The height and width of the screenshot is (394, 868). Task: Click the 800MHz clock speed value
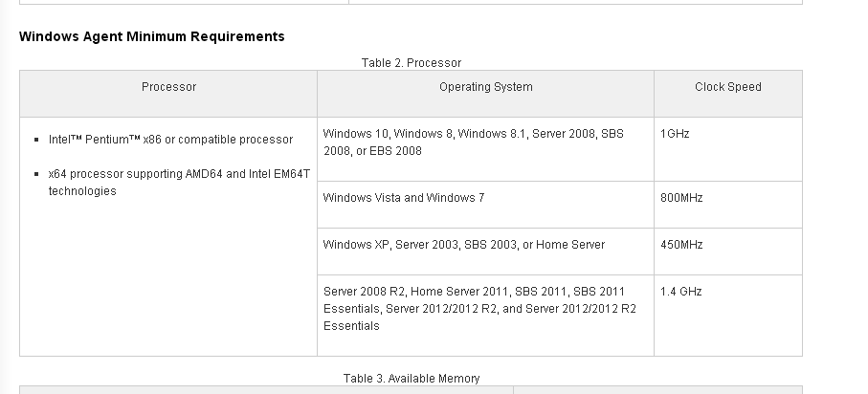681,198
